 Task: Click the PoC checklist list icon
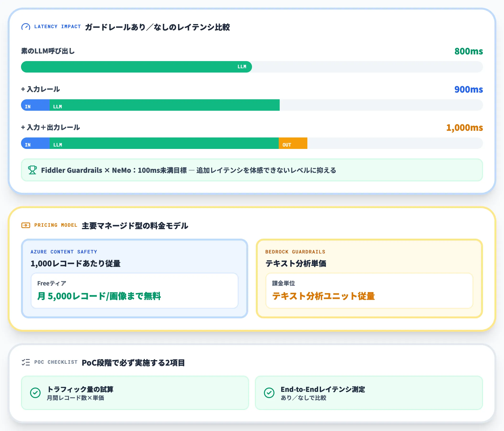26,363
